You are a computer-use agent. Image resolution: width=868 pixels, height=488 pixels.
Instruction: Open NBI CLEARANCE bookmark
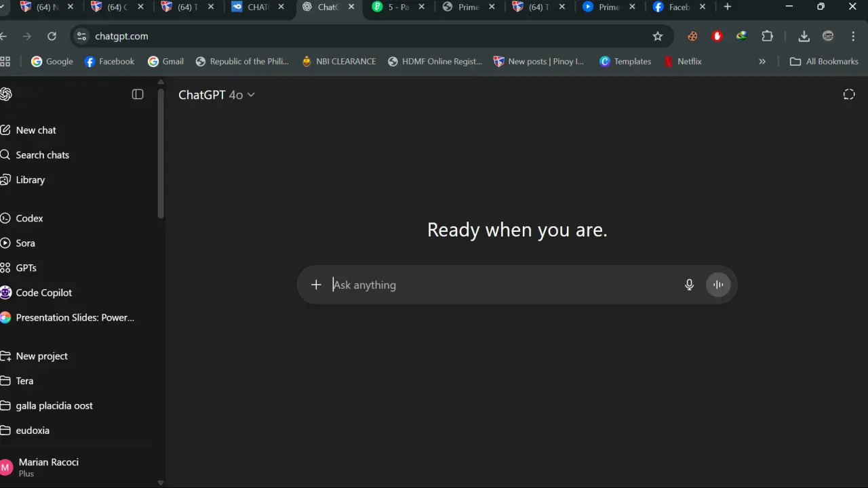[338, 61]
